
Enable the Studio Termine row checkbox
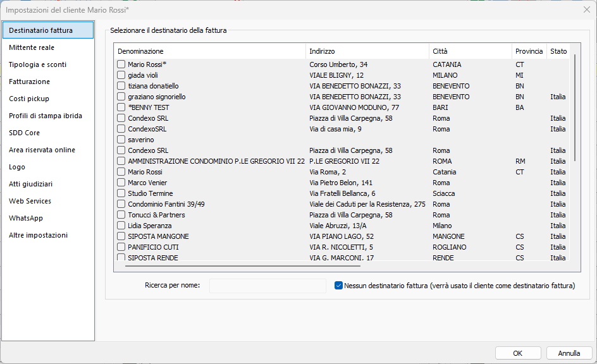[121, 193]
